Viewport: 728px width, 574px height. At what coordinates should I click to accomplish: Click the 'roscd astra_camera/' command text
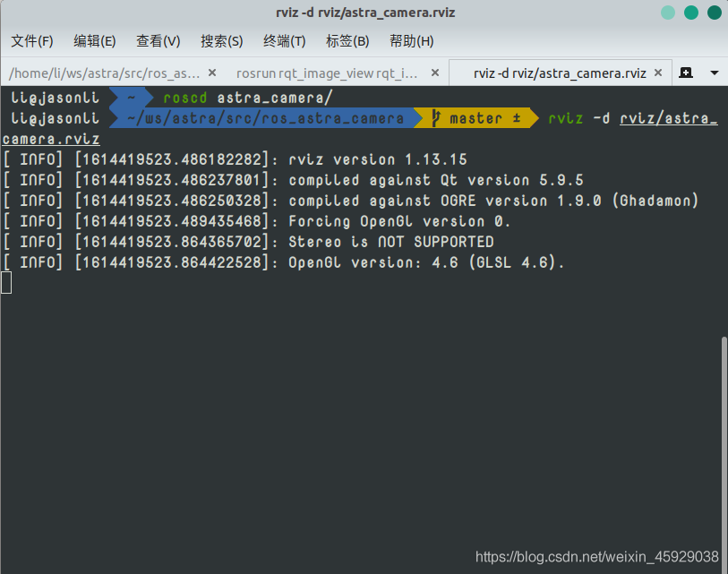[x=248, y=98]
